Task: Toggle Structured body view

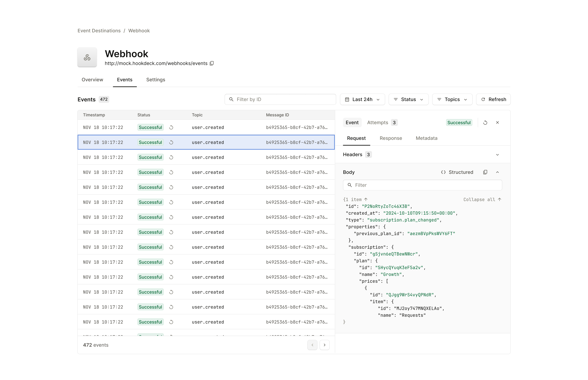Action: pyautogui.click(x=457, y=172)
